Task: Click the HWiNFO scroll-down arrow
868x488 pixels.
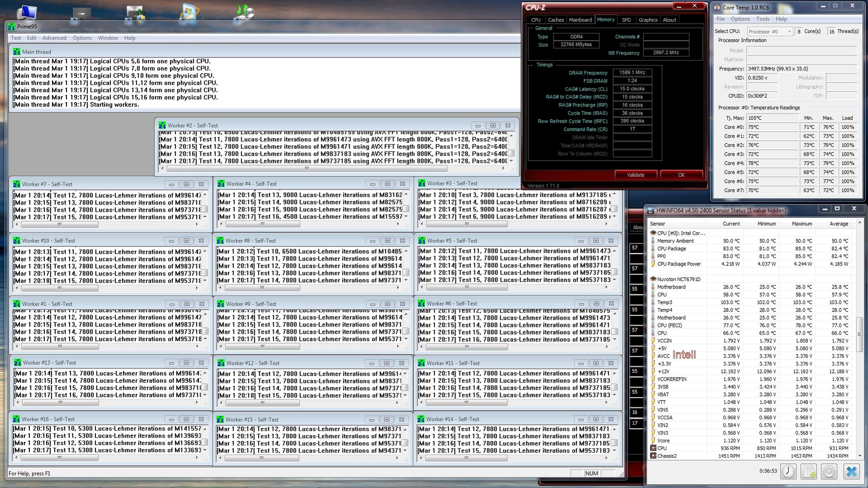Action: coord(859,456)
